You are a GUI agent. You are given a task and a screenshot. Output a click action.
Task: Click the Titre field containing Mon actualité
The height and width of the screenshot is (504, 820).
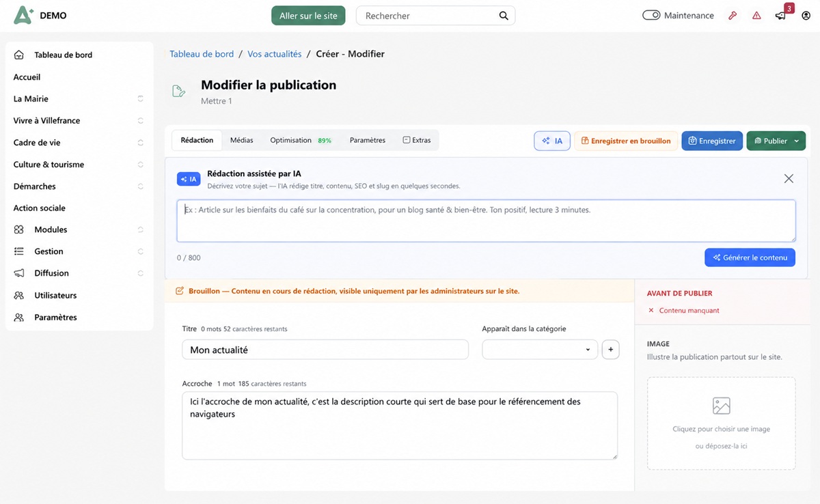325,350
